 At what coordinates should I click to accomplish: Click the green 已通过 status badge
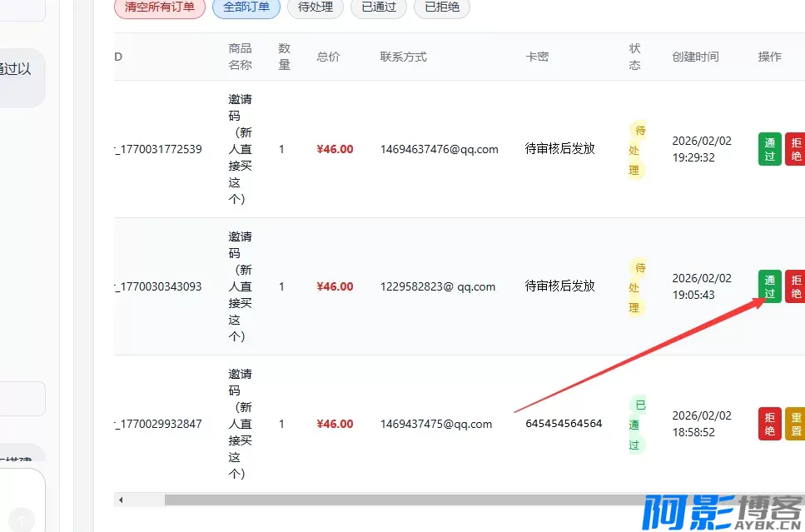point(636,425)
